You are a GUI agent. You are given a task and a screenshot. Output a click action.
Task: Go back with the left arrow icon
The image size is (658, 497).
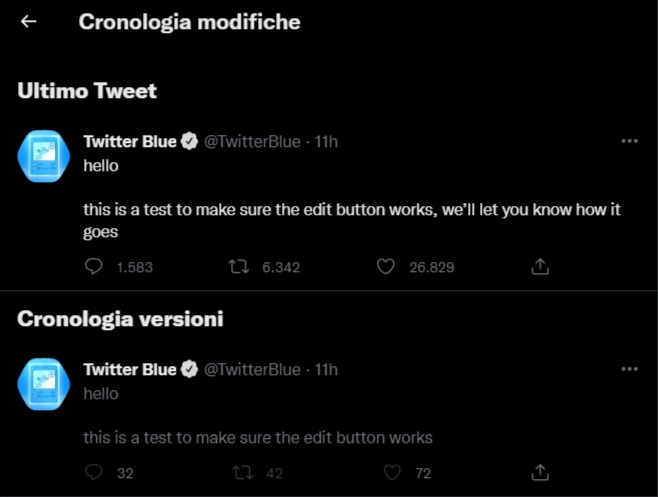[x=28, y=21]
